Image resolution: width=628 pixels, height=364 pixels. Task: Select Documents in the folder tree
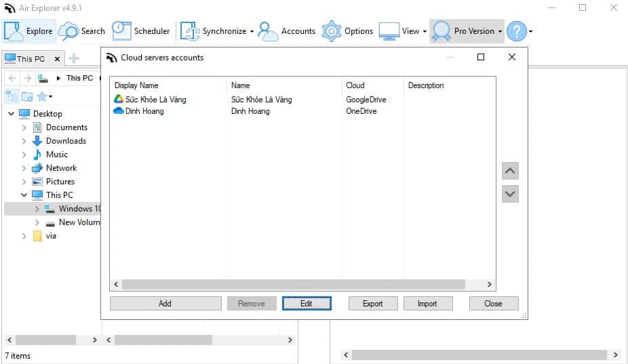66,127
